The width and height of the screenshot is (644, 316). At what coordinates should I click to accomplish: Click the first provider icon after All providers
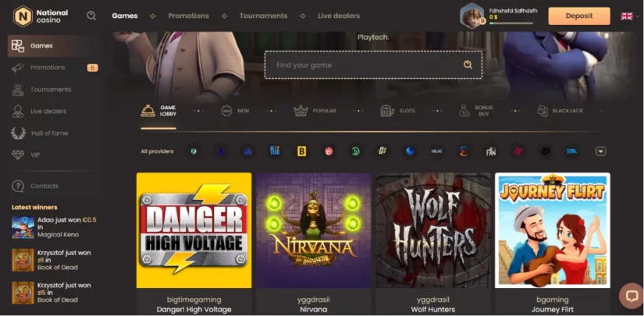193,151
